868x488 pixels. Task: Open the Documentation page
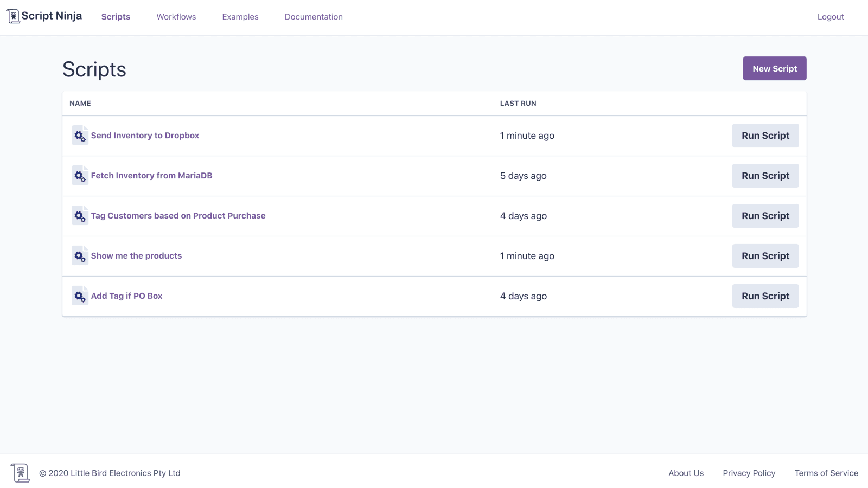[314, 17]
